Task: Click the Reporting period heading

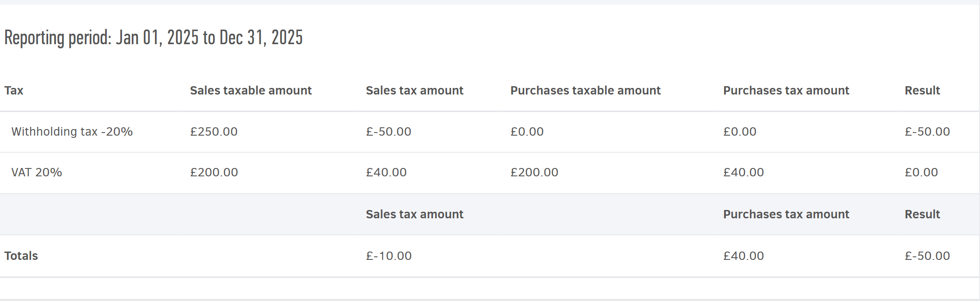Action: pyautogui.click(x=153, y=38)
